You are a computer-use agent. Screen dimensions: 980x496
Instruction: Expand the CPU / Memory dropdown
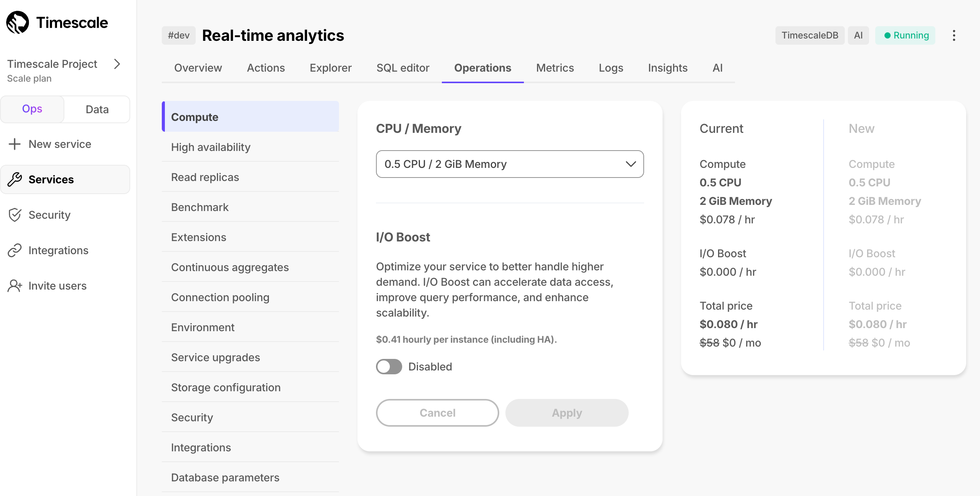coord(509,164)
